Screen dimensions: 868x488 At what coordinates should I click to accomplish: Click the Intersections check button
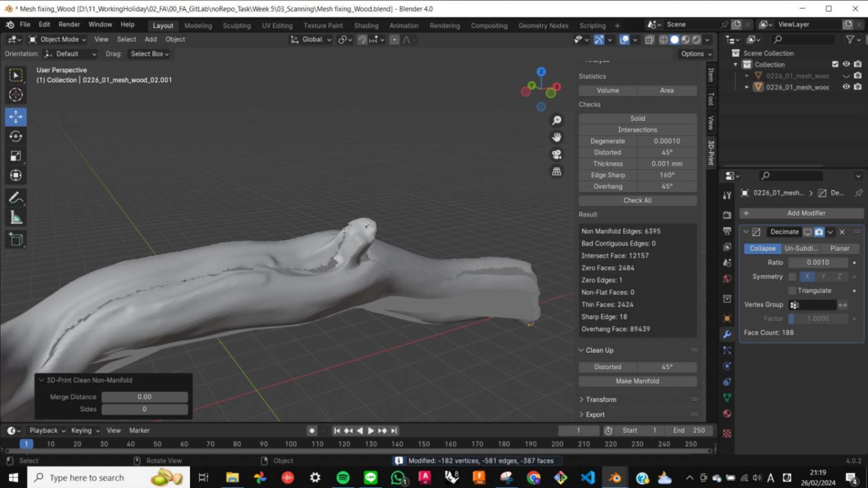tap(637, 130)
